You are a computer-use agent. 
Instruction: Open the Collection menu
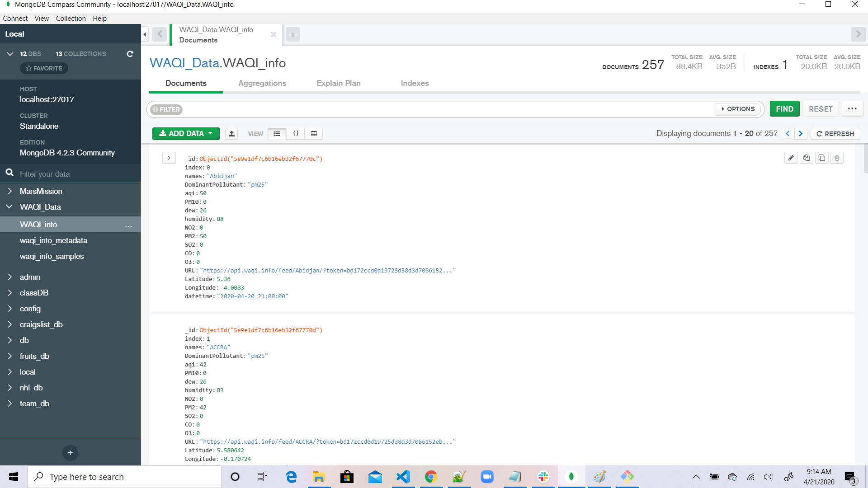(x=71, y=19)
